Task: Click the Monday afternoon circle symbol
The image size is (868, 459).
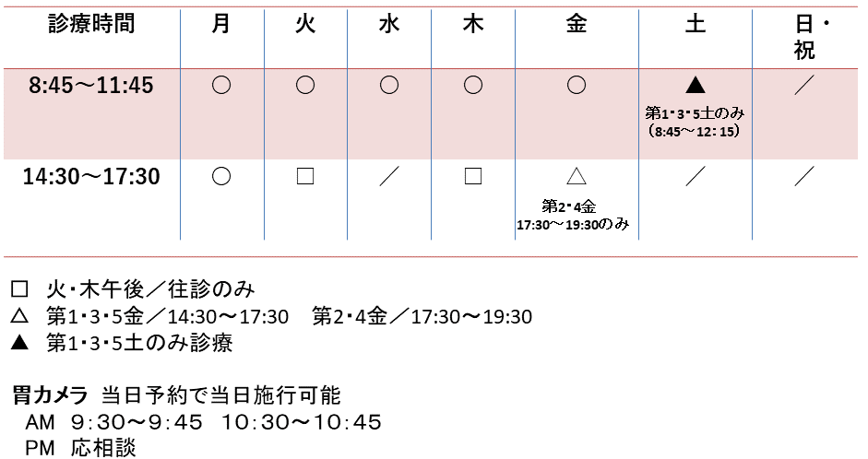Action: (221, 176)
